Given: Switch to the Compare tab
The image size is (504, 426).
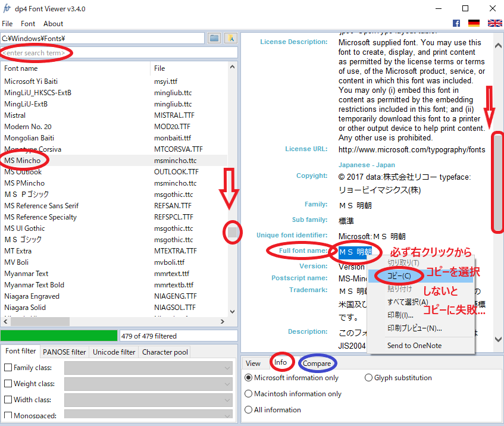Looking at the screenshot, I should (317, 364).
